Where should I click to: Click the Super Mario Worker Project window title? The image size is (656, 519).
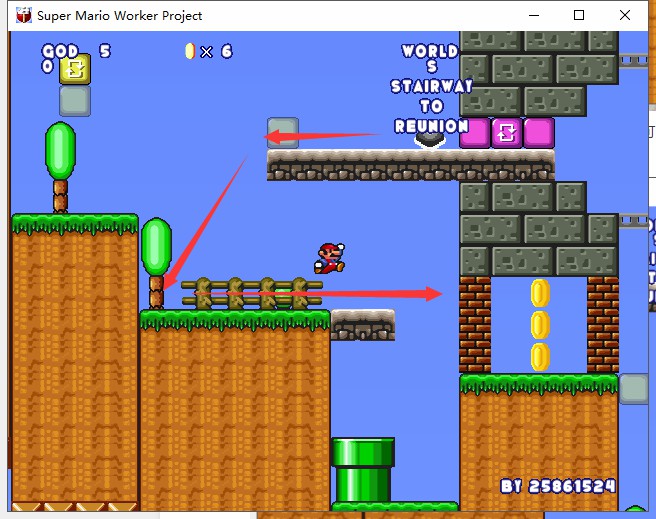click(x=120, y=15)
